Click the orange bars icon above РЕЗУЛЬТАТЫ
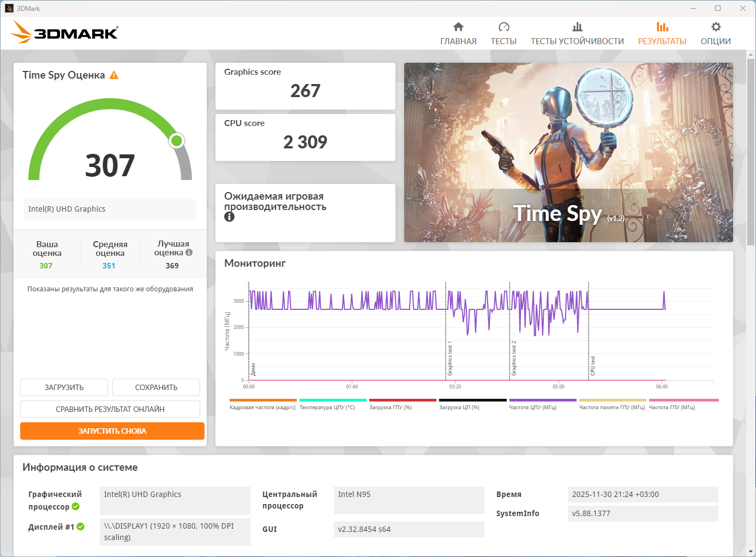Screen dimensions: 756x557 [662, 27]
